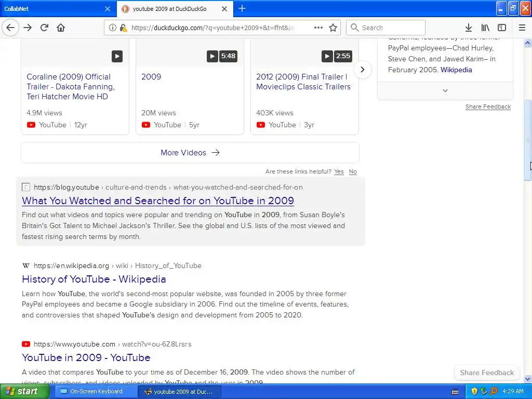
Task: Reload the DuckDuckGo results page
Action: 44,28
